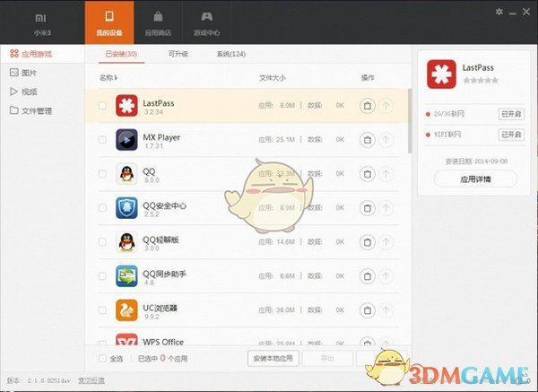Tick the checkbox for QQ同步助手
Viewport: 538px width, 392px height.
coord(102,276)
